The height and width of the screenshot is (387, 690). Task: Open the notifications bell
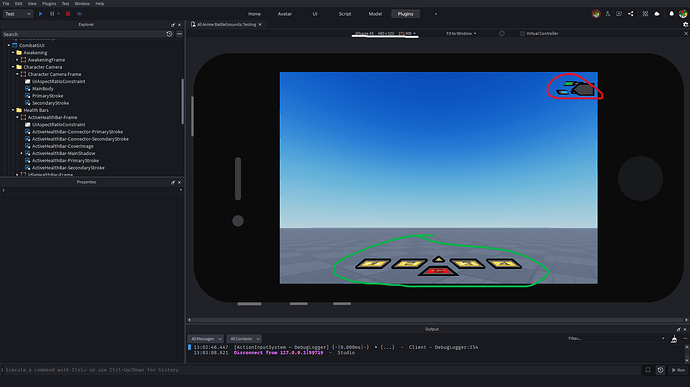tap(672, 14)
